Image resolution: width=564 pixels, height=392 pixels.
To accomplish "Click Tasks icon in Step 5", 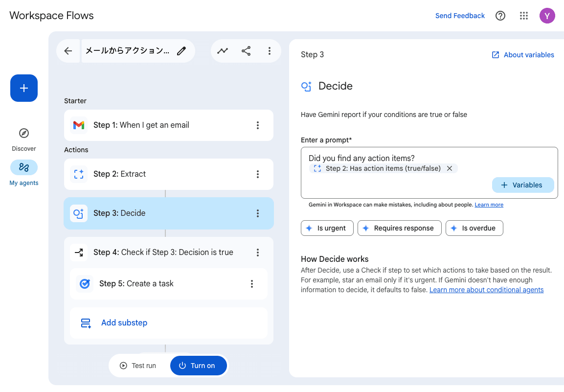I will [x=85, y=284].
